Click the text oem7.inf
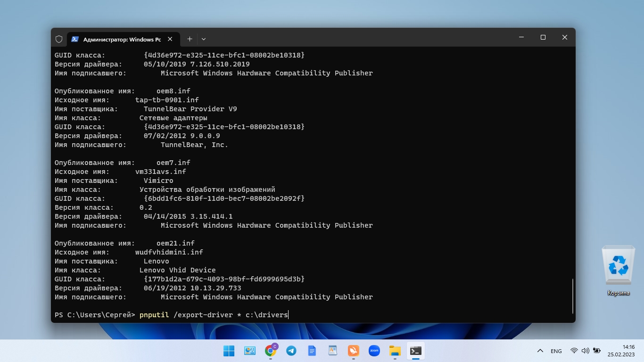 pos(173,163)
